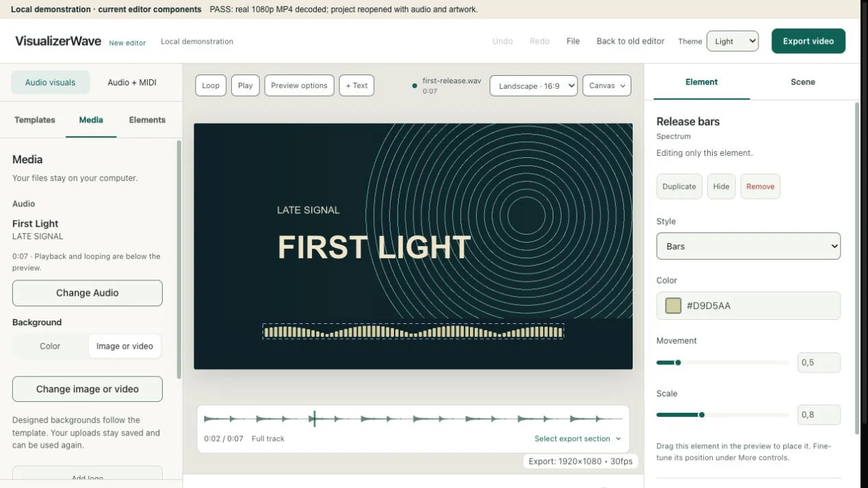
Task: Open the Media tab
Action: tap(91, 120)
